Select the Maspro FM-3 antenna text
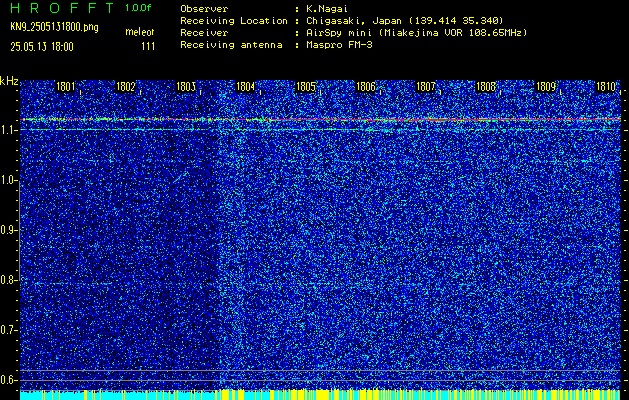This screenshot has width=629, height=400. (339, 45)
